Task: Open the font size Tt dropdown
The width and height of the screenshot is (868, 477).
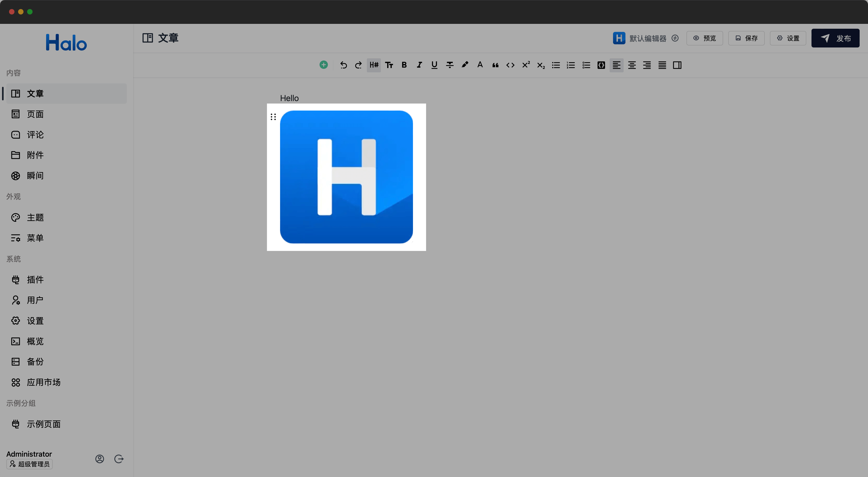Action: (389, 65)
